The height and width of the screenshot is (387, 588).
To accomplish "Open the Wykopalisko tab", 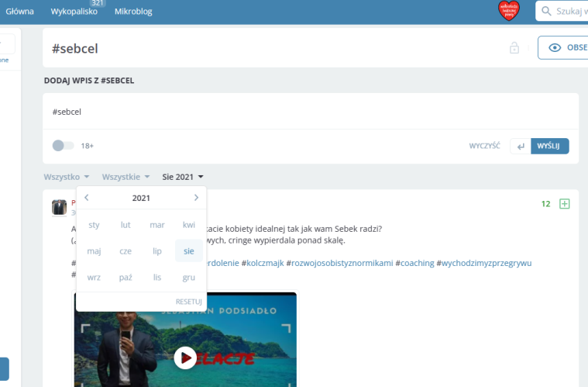I will click(x=76, y=12).
